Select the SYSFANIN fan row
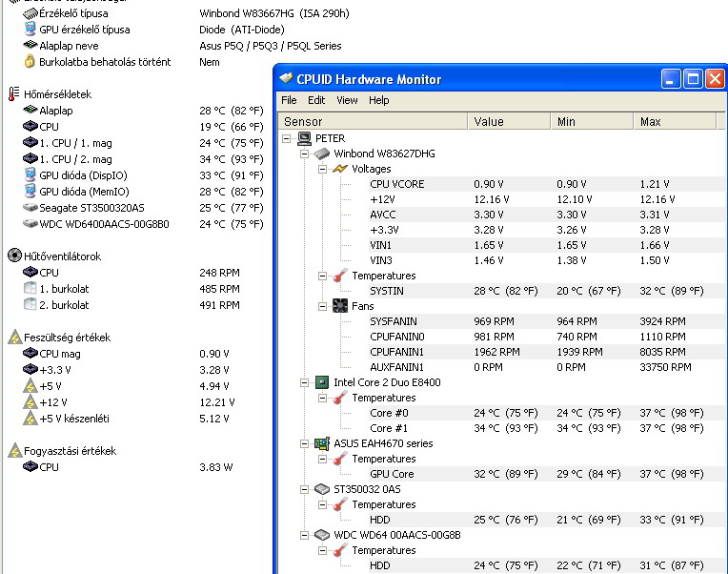728x574 pixels. click(x=546, y=321)
